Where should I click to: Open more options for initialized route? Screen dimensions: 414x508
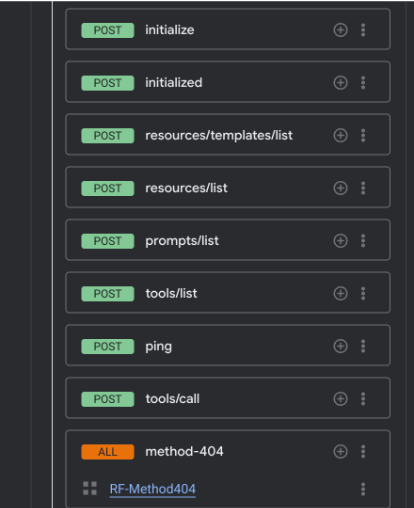(x=363, y=83)
